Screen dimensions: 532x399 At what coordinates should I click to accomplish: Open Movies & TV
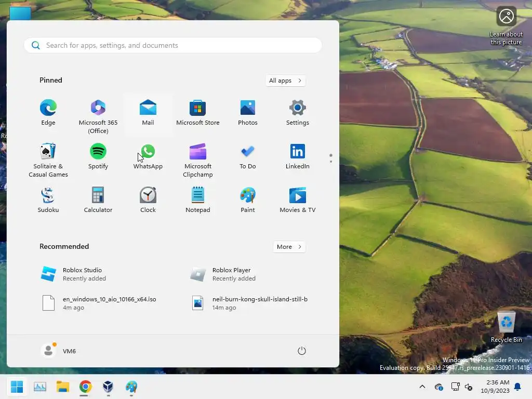coord(298,200)
